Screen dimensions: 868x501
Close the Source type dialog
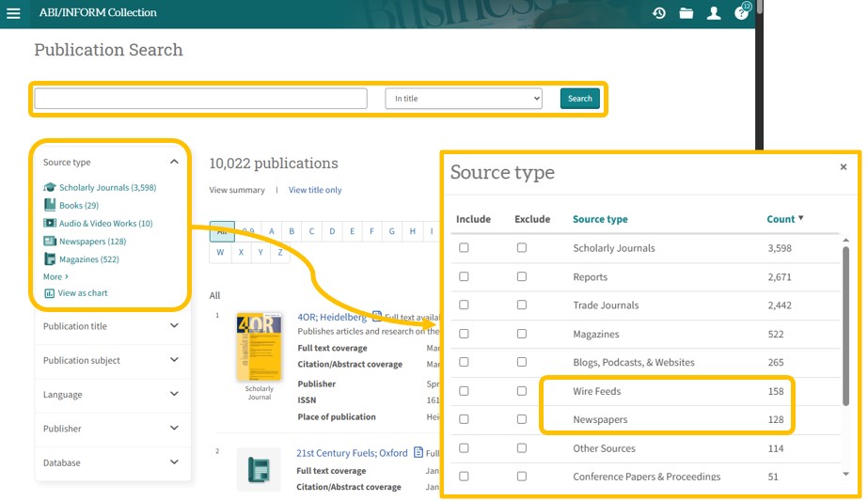(x=844, y=167)
